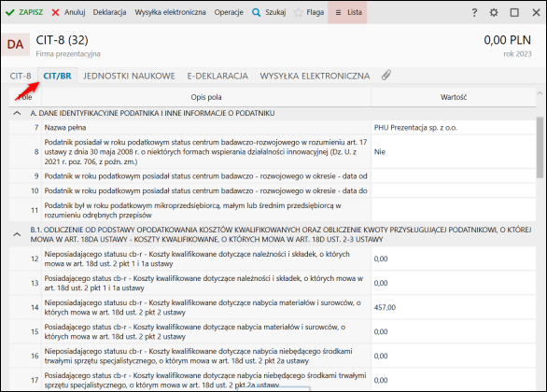Screen dimensions: 547x392
Task: Toggle the Flaga star icon
Action: (x=299, y=12)
